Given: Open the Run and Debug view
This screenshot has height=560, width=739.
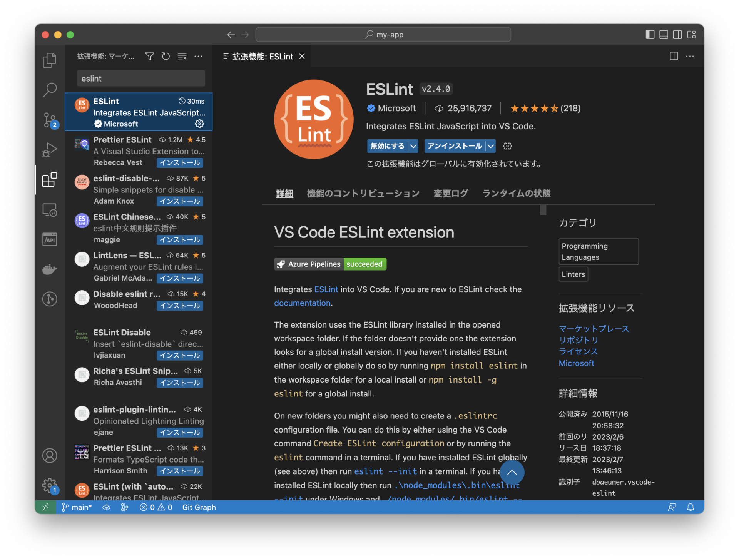Looking at the screenshot, I should 49,150.
